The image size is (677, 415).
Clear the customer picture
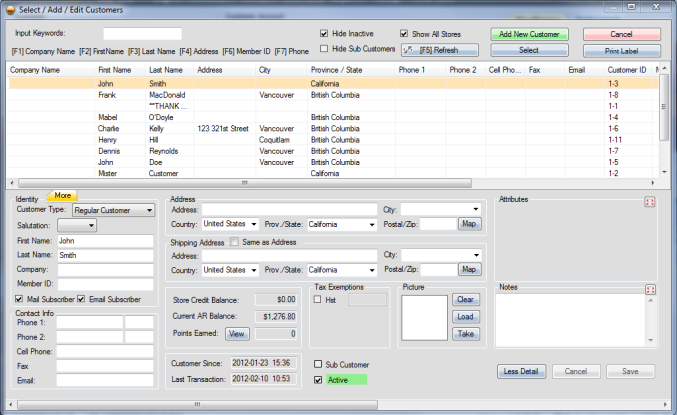[x=465, y=300]
